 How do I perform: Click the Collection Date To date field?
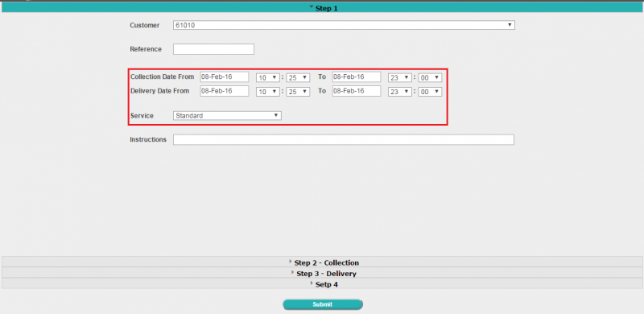point(357,76)
